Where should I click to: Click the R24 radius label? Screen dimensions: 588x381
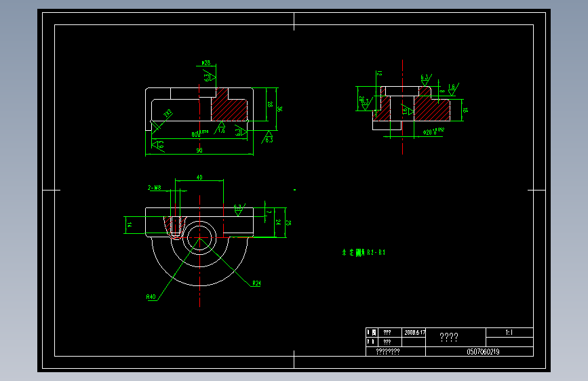pyautogui.click(x=256, y=283)
